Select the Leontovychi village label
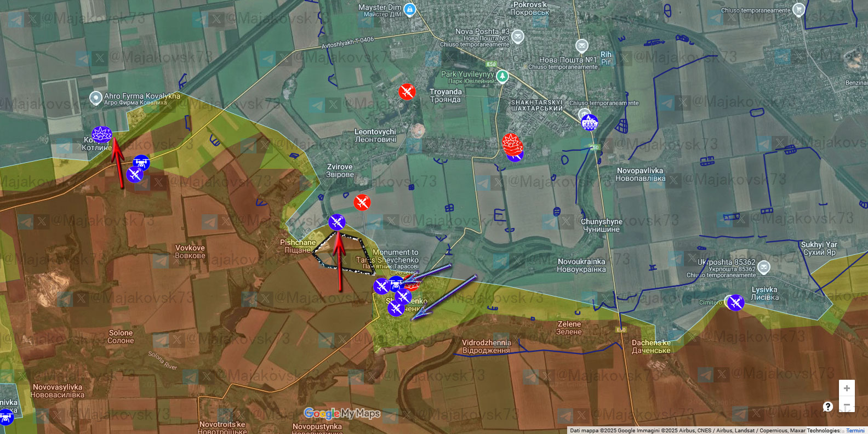Viewport: 868px width, 434px height. click(375, 135)
